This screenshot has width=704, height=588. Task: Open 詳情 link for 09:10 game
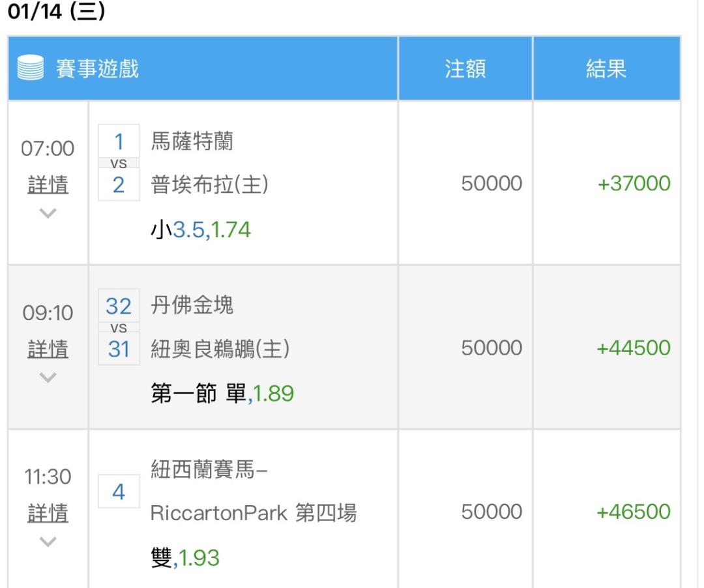pyautogui.click(x=48, y=349)
